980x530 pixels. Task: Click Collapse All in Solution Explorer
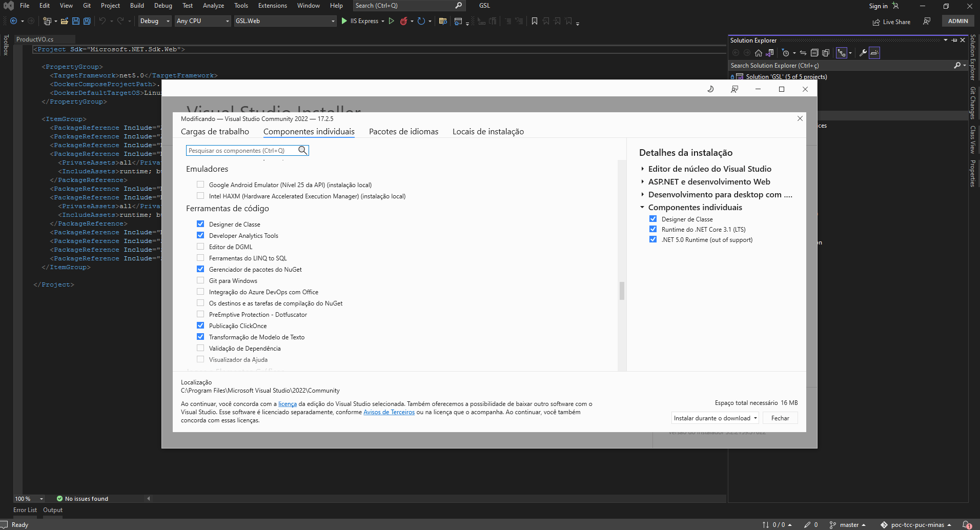[814, 53]
